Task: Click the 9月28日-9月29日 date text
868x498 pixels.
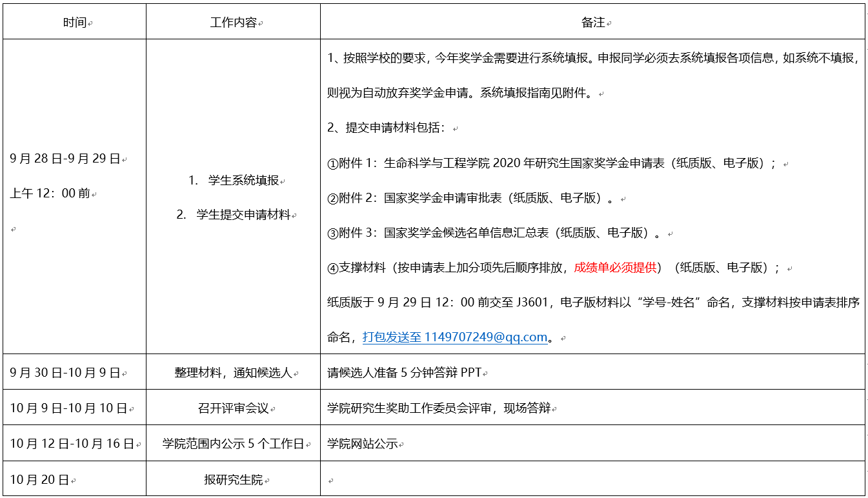Action: (65, 159)
